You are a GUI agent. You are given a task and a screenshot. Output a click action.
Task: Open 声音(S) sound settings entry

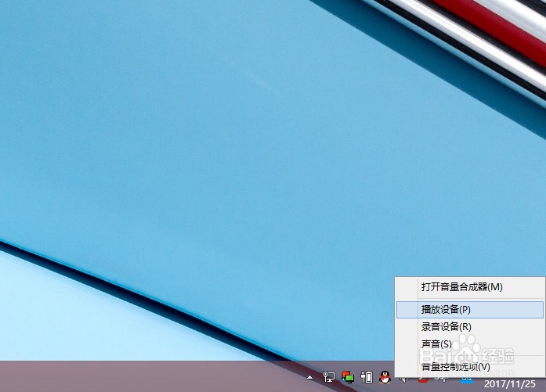tap(436, 344)
